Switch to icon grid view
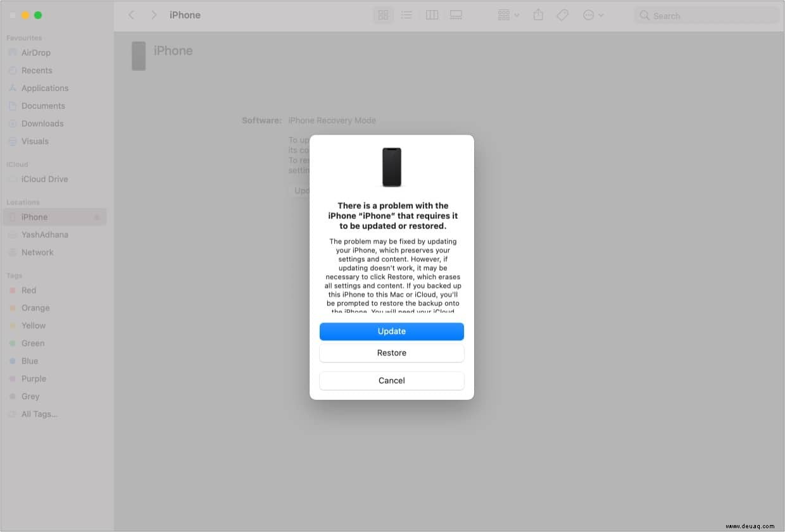Image resolution: width=785 pixels, height=532 pixels. pos(383,15)
